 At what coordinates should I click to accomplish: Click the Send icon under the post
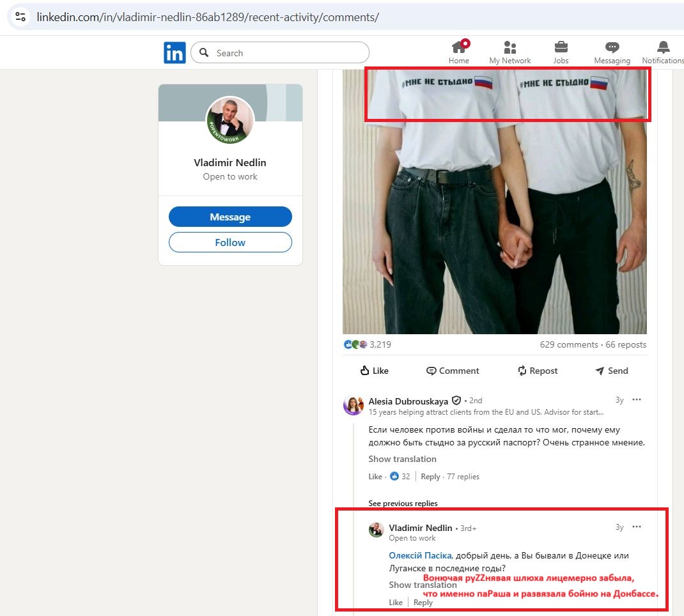(x=611, y=371)
